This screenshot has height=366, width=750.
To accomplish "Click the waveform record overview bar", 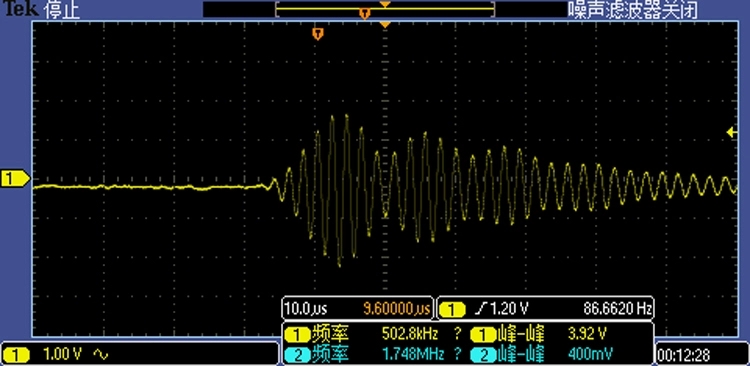I will coord(385,9).
